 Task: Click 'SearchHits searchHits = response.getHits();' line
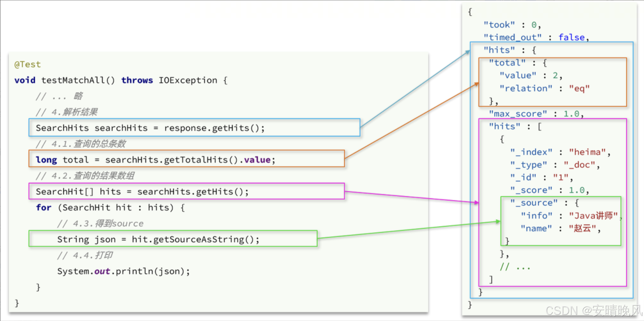coord(150,128)
